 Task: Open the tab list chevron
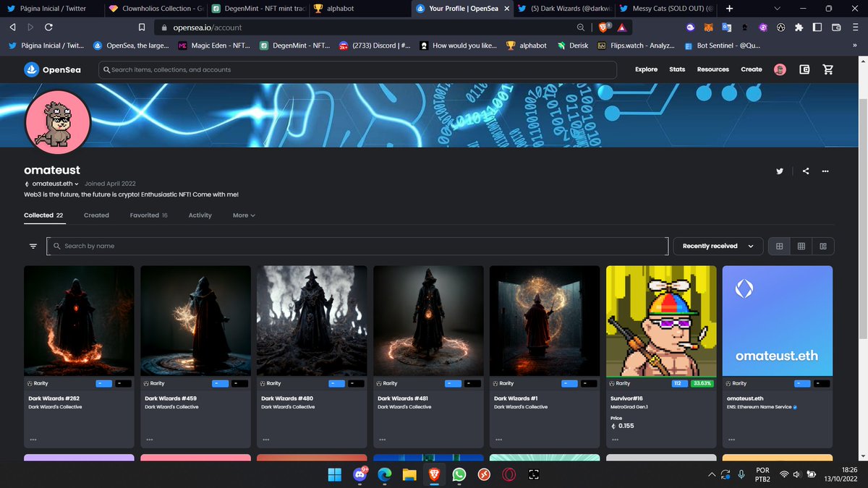pos(777,9)
